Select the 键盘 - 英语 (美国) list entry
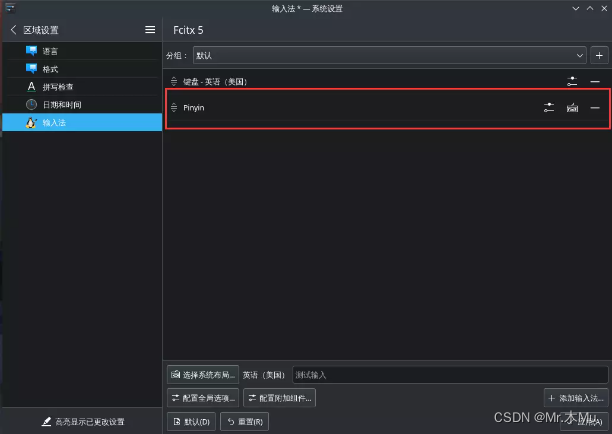This screenshot has height=434, width=612. [x=388, y=81]
